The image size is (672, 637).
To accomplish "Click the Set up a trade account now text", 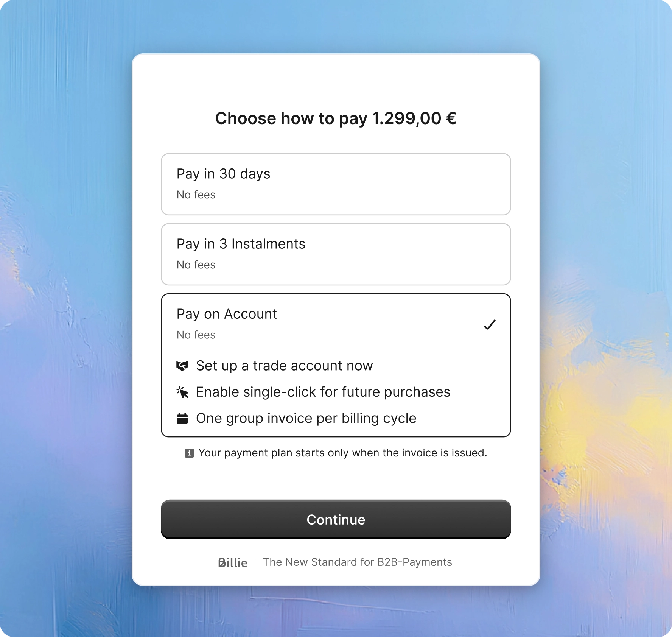I will [284, 366].
